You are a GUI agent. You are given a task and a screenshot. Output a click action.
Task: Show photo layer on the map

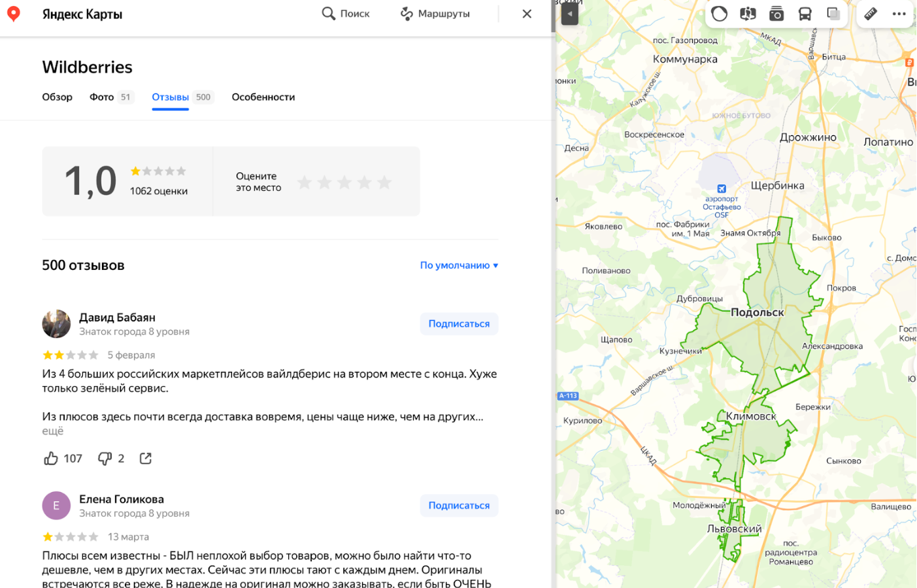point(776,14)
